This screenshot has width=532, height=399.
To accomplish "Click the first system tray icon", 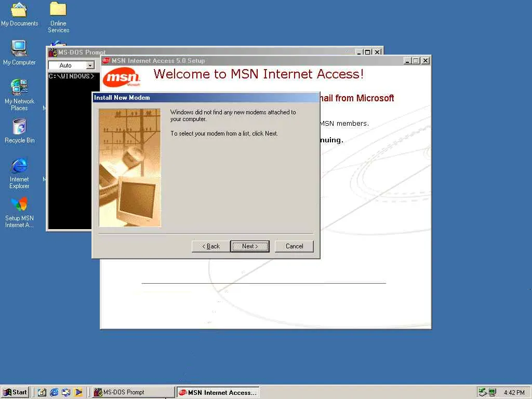I will click(x=483, y=393).
